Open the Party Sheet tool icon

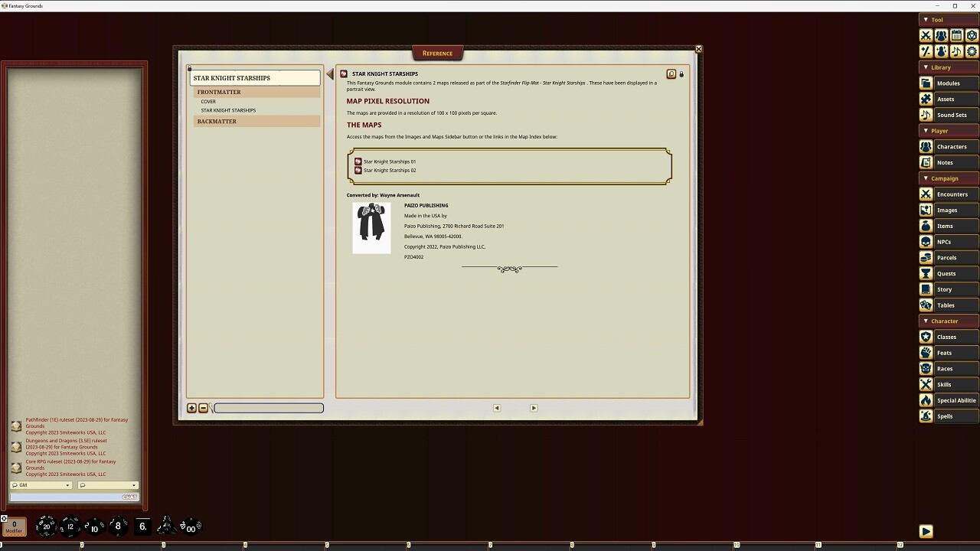click(x=939, y=35)
